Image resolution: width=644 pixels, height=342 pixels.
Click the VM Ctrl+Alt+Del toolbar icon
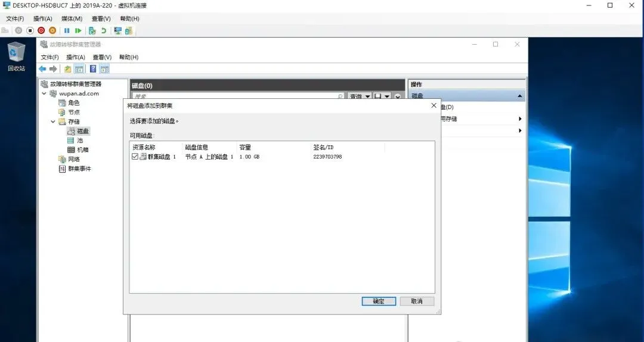(x=5, y=30)
